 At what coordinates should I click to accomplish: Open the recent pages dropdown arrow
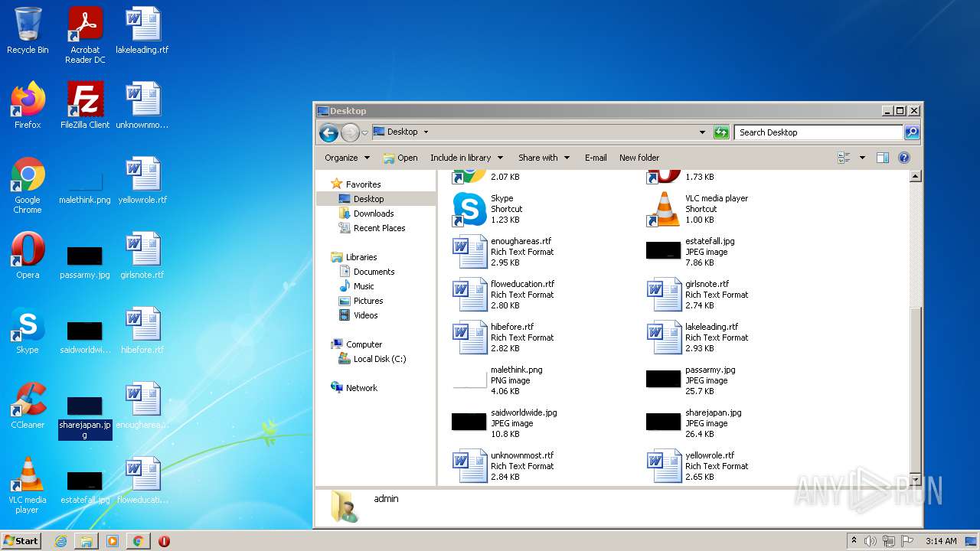click(x=364, y=132)
